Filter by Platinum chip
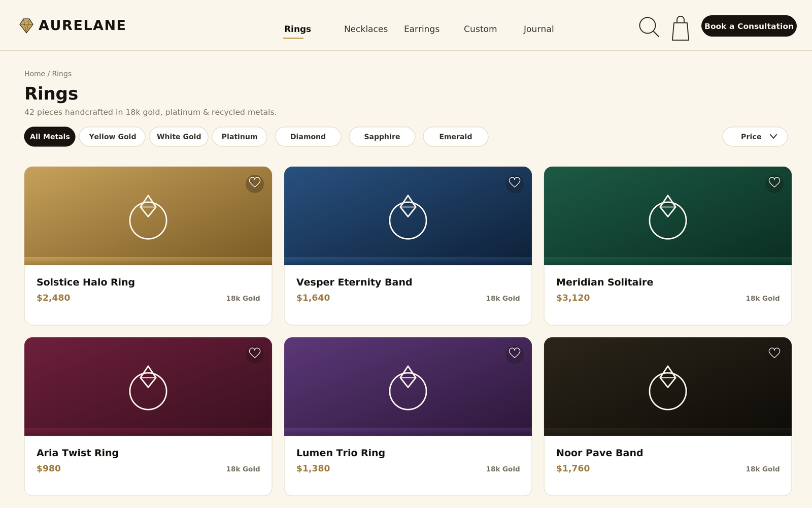812x508 pixels. point(240,137)
